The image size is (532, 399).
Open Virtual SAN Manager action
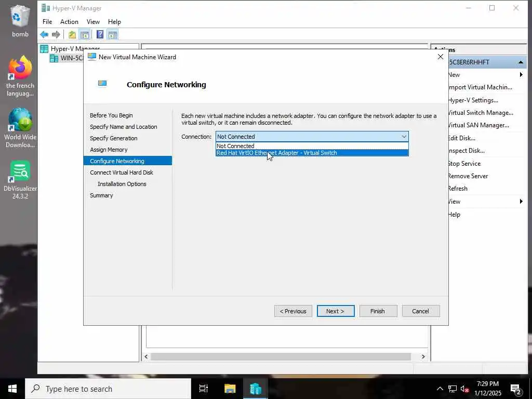478,125
